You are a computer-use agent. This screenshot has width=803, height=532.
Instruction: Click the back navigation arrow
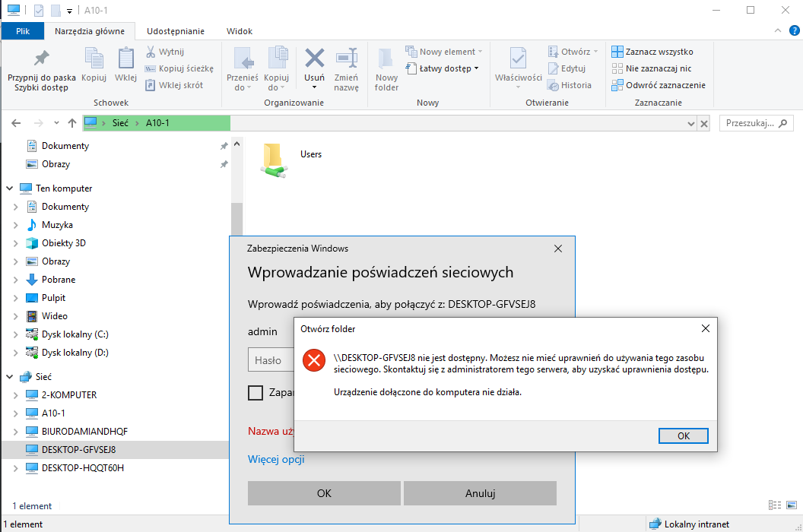point(16,123)
